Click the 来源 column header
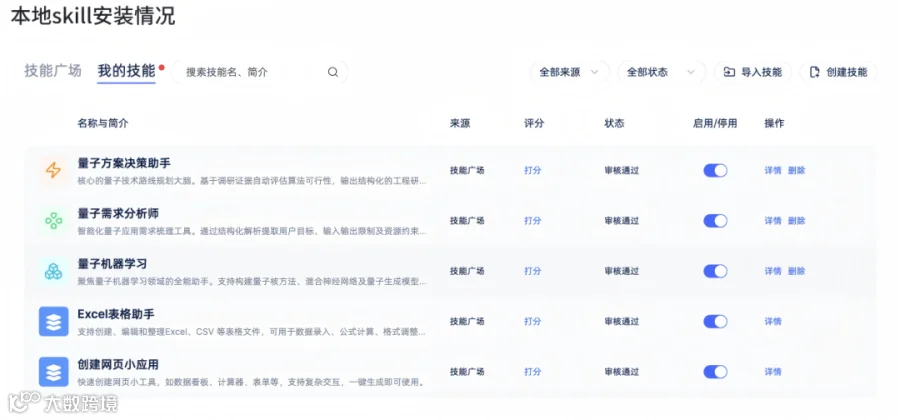The width and height of the screenshot is (900, 420). click(460, 123)
